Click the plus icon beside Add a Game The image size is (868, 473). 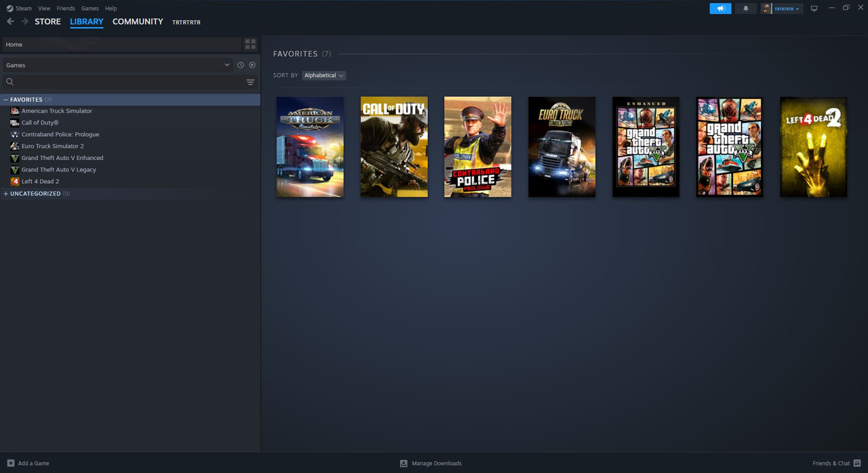tap(10, 464)
